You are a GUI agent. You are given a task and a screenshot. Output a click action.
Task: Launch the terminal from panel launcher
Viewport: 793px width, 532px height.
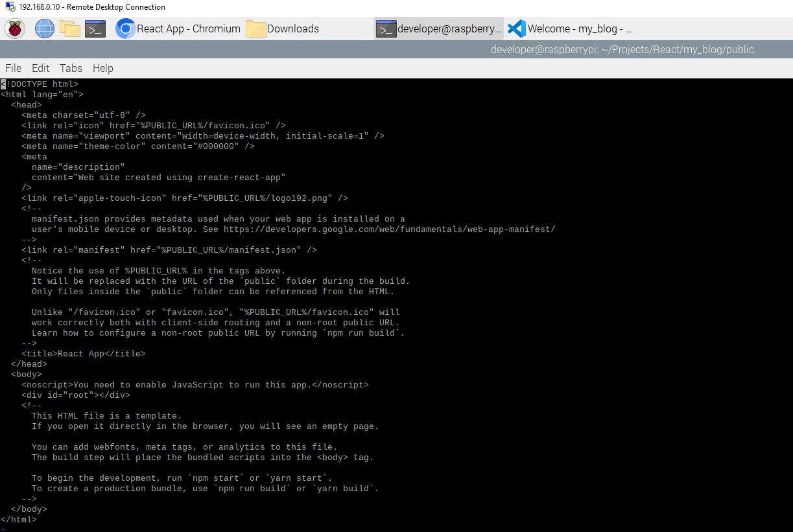(95, 29)
